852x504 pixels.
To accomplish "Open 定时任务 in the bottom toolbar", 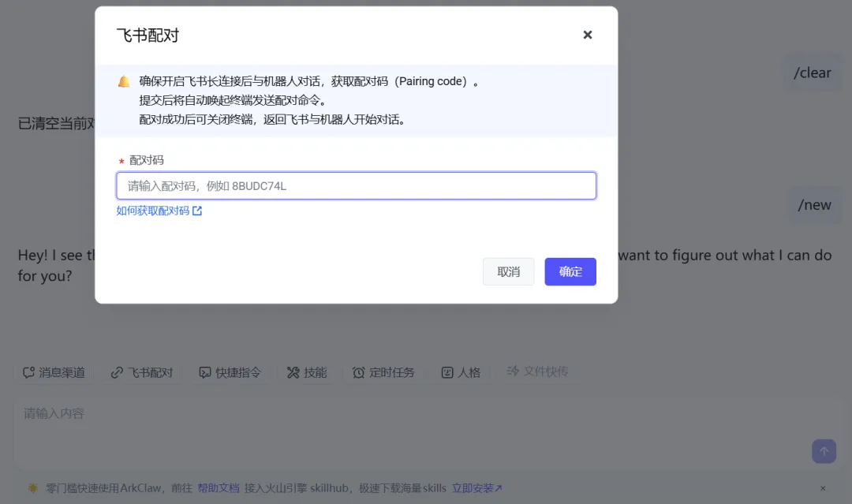I will pos(383,372).
